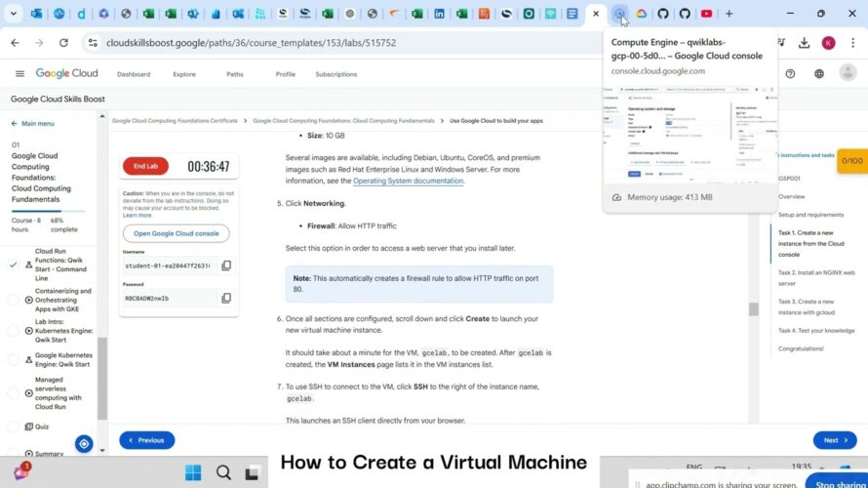868x488 pixels.
Task: Switch to the YouTube tab
Action: click(x=706, y=14)
